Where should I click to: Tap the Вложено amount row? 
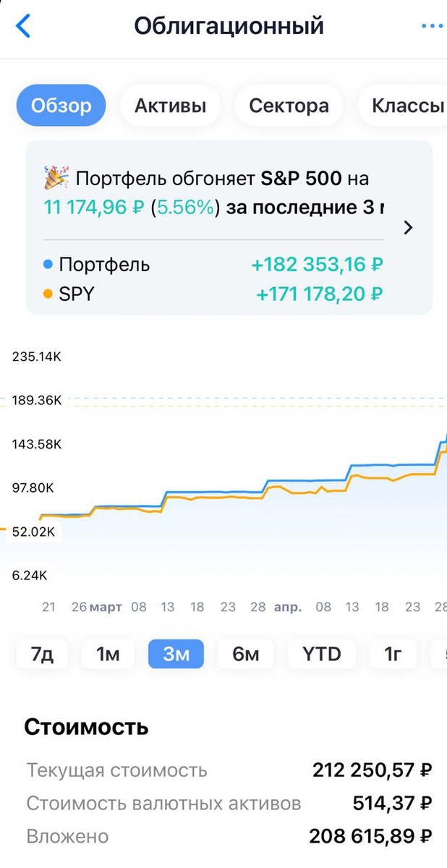point(229,837)
